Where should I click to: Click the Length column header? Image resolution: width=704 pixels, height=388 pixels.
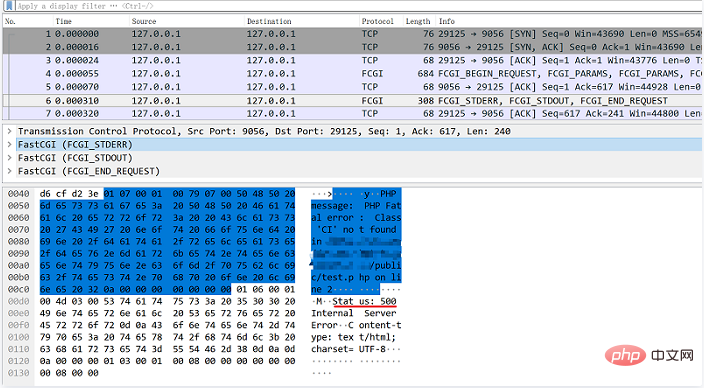pos(419,21)
